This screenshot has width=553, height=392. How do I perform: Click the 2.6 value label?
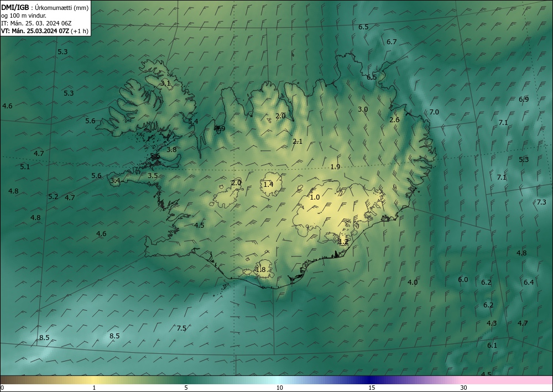[394, 120]
